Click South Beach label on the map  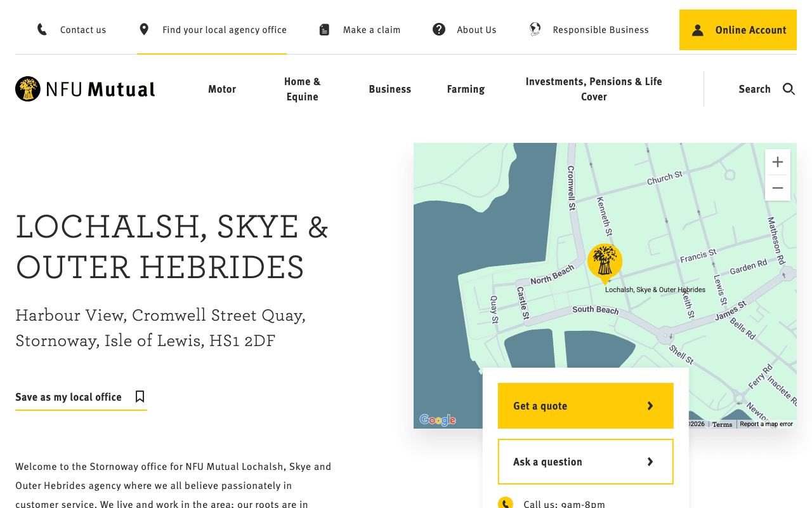pyautogui.click(x=596, y=310)
